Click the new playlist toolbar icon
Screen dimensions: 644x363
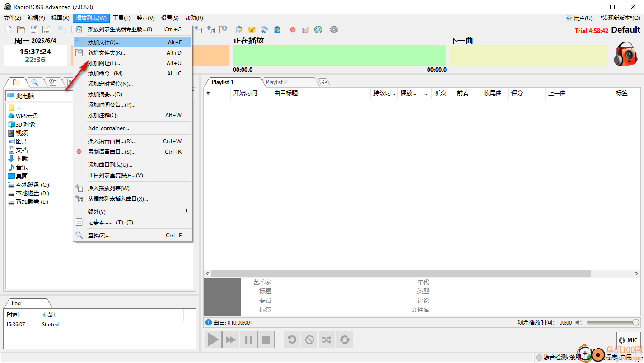[8, 30]
